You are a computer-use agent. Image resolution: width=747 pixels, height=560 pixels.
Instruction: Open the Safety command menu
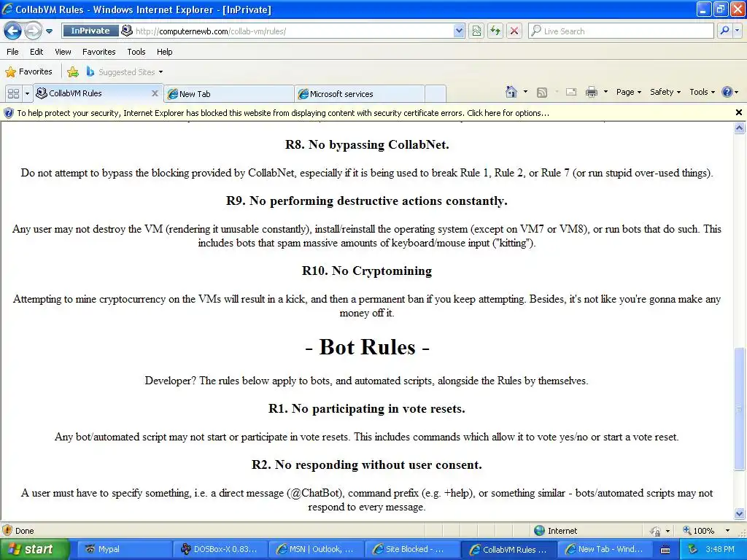coord(665,92)
